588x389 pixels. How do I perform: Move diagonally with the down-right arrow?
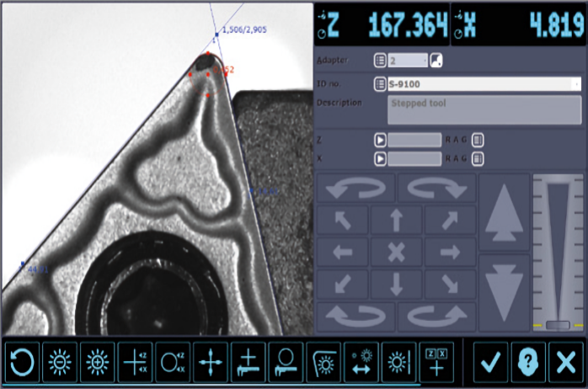451,284
